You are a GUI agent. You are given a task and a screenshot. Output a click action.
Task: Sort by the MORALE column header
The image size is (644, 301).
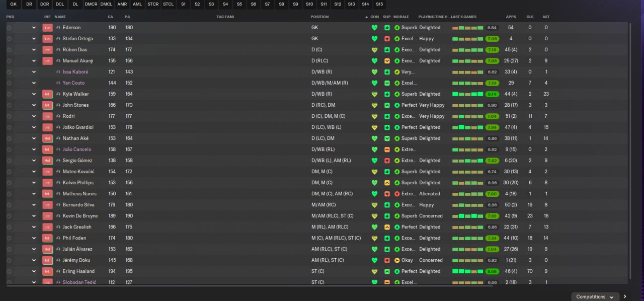tap(401, 17)
